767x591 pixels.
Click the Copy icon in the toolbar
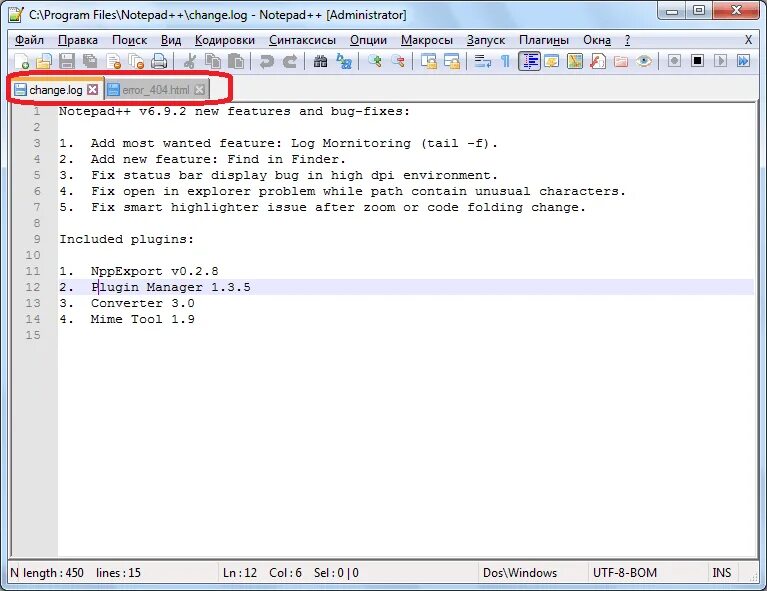click(212, 62)
